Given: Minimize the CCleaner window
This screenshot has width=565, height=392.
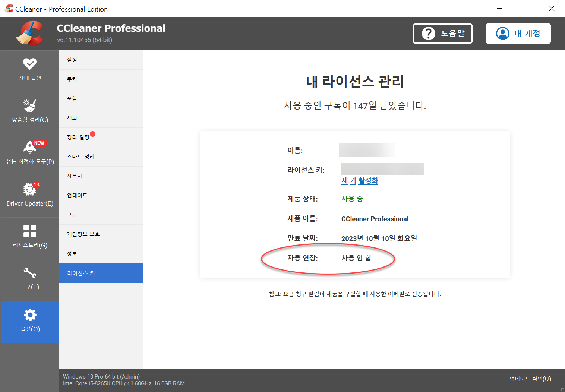Looking at the screenshot, I should pyautogui.click(x=500, y=9).
